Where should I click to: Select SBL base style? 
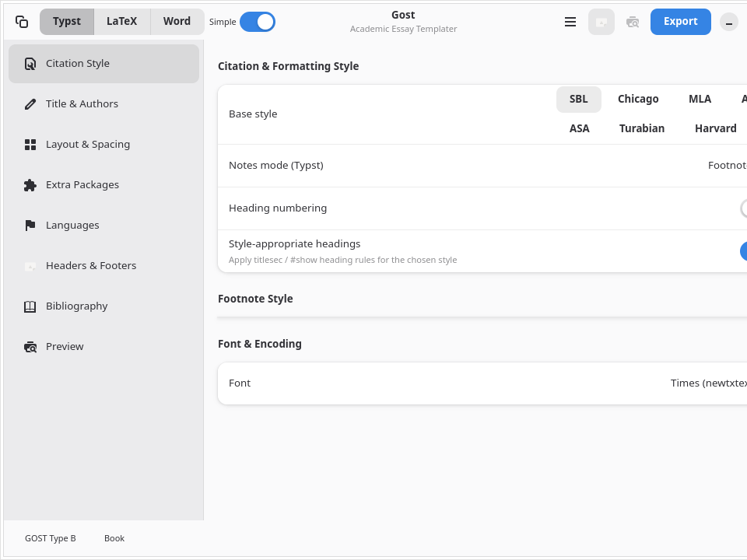tap(579, 100)
